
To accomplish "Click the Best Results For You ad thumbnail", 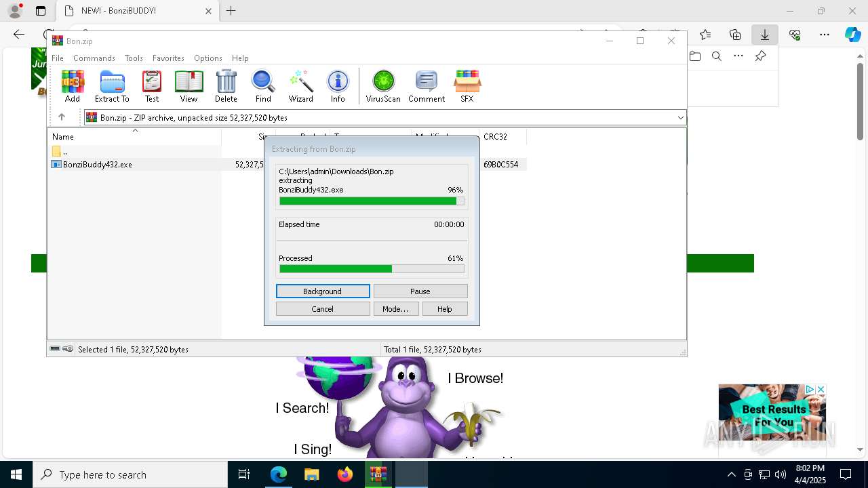I will 772,412.
